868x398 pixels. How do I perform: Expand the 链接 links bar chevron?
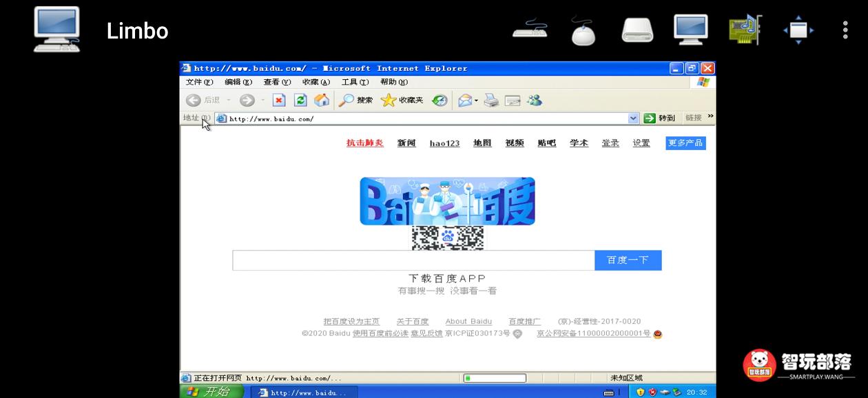710,116
